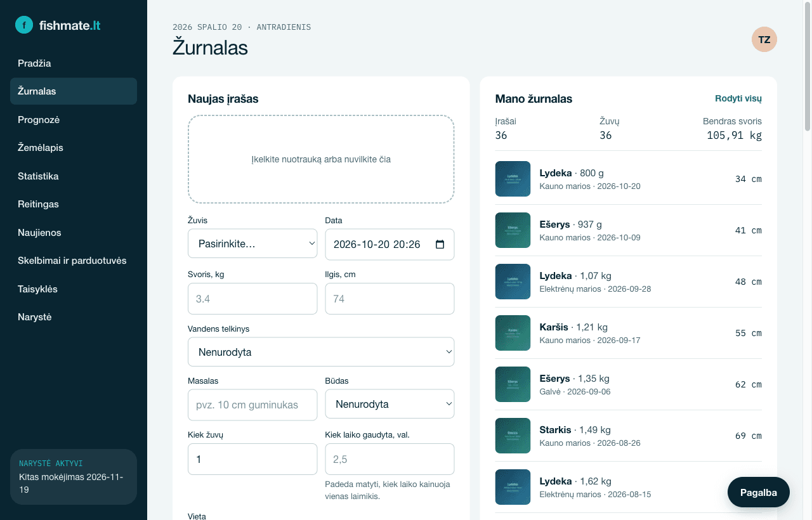Screen dimensions: 812x520
Task: Open Skelbimai ir parduotuvės from the sidebar
Action: [74, 261]
